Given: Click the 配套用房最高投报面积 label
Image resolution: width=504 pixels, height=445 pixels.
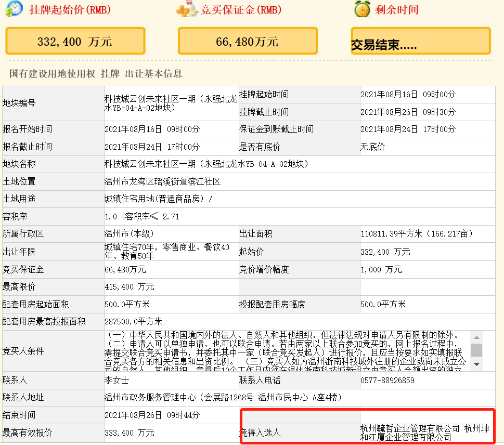Looking at the screenshot, I should tap(44, 321).
